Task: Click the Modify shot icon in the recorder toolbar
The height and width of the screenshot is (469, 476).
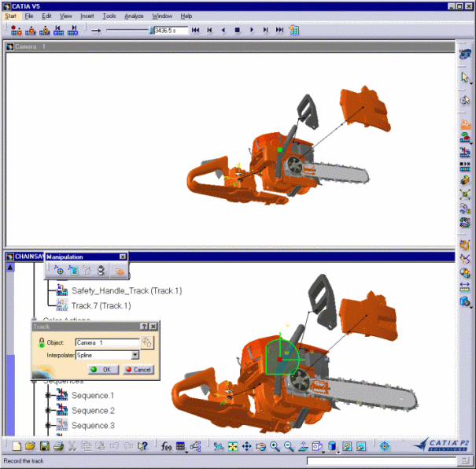Action: [31, 30]
